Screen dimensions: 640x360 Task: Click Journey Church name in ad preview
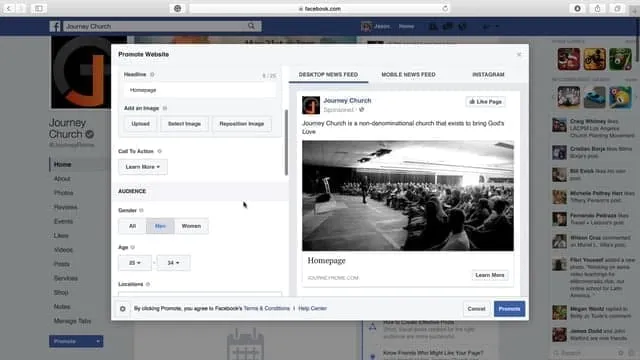[347, 100]
